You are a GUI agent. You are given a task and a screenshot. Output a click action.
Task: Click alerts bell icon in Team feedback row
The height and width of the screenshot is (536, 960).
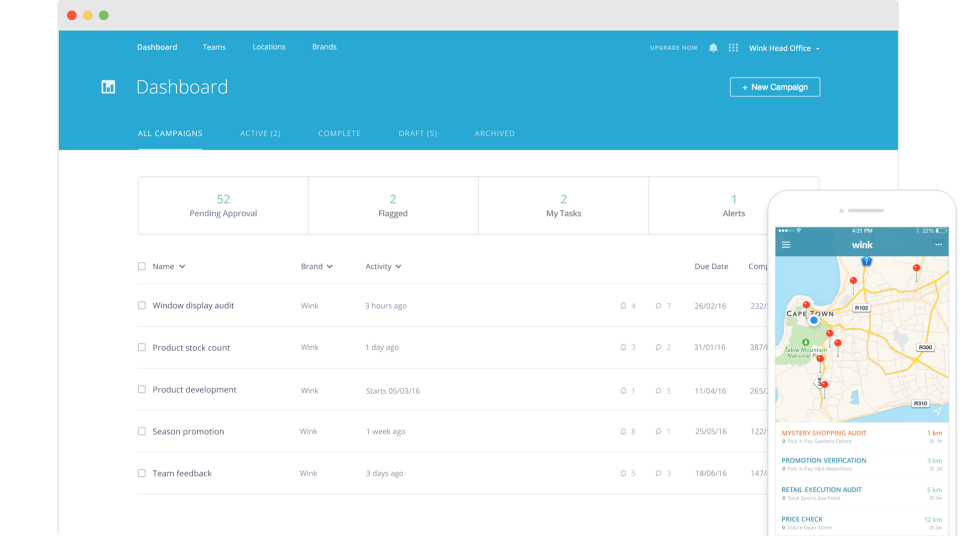623,474
